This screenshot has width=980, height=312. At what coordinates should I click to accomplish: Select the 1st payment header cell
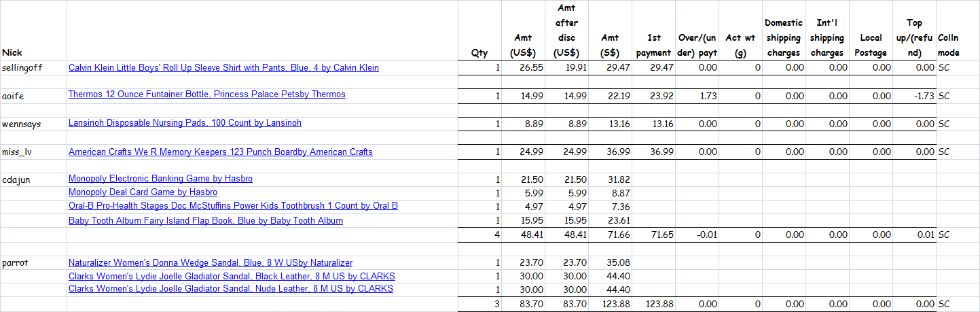(x=653, y=31)
